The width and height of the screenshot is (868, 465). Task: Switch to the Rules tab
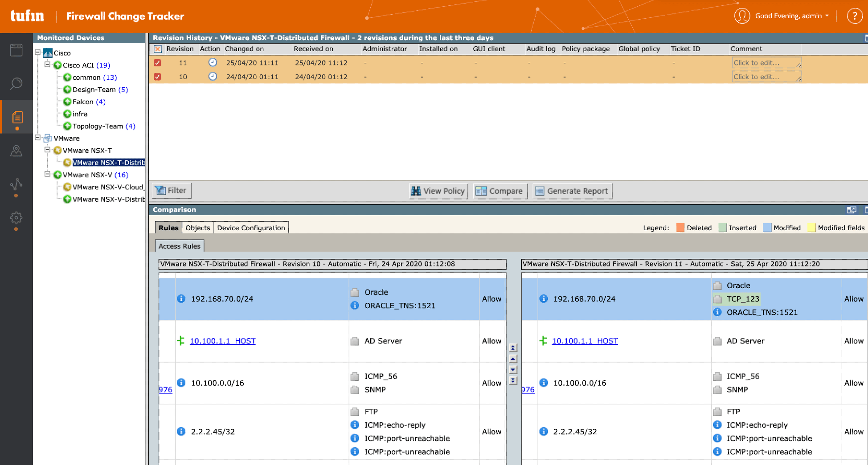(168, 228)
